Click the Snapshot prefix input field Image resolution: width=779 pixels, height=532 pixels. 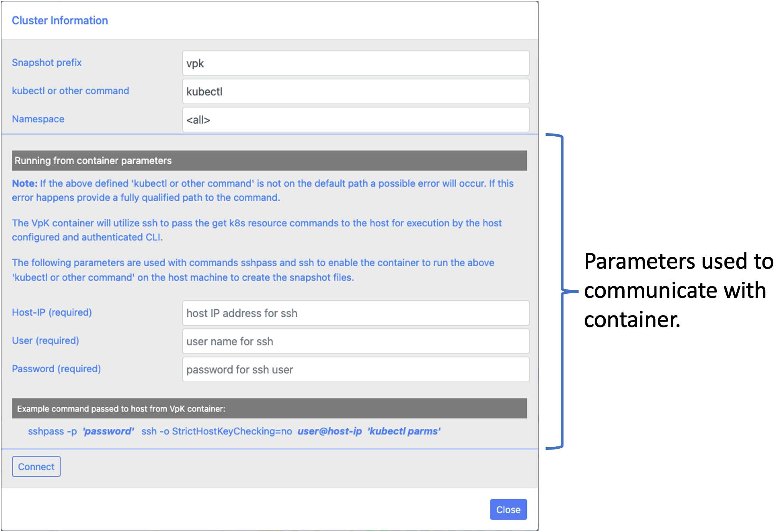pyautogui.click(x=355, y=63)
